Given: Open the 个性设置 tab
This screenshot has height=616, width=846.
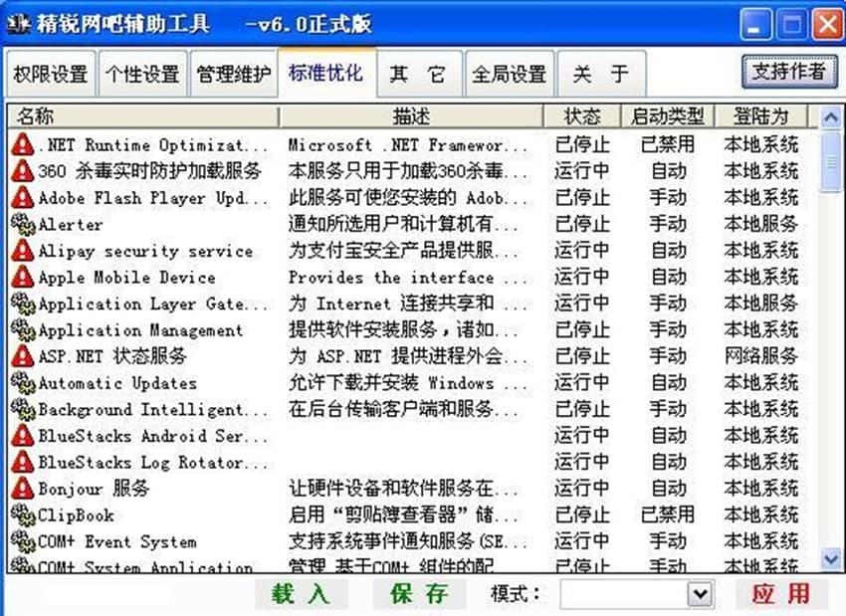Looking at the screenshot, I should (x=143, y=74).
